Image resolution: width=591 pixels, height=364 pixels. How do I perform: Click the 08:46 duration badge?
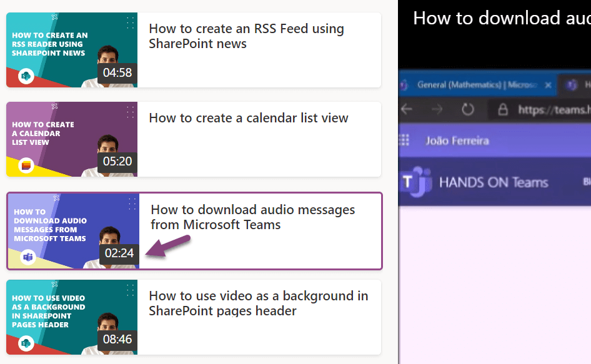[x=118, y=342]
